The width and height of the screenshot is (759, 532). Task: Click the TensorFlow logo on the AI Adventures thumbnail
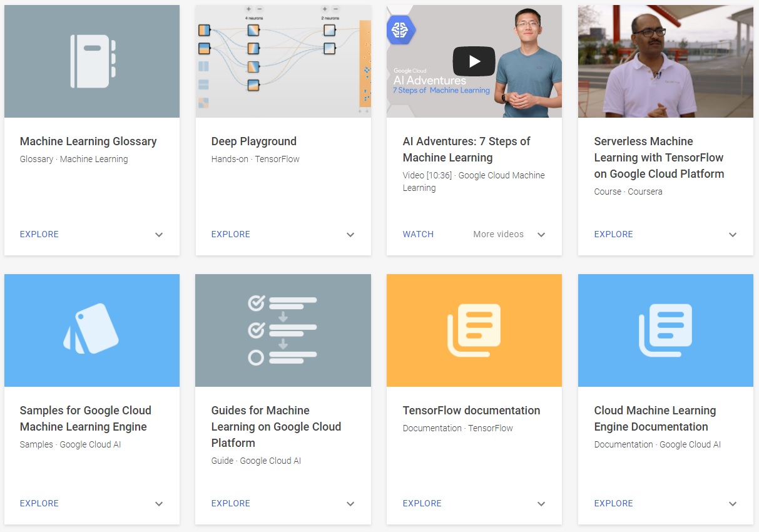pos(400,29)
